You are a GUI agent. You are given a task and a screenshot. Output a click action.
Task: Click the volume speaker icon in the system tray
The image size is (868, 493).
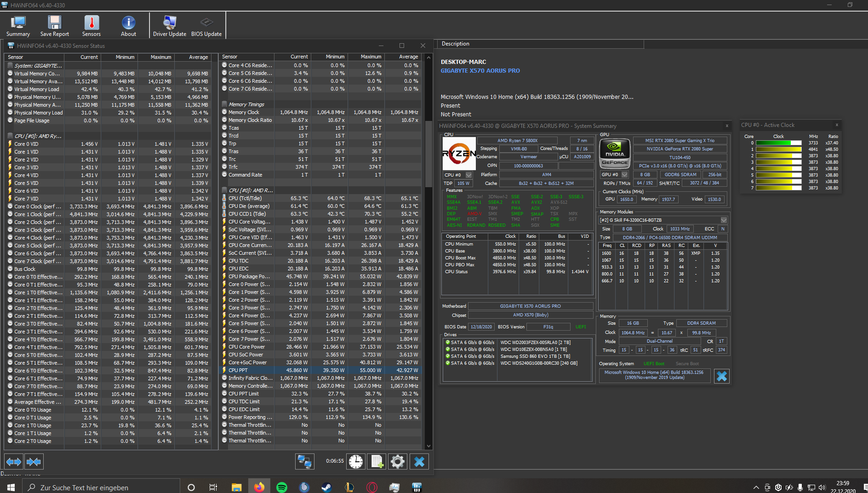pos(822,487)
